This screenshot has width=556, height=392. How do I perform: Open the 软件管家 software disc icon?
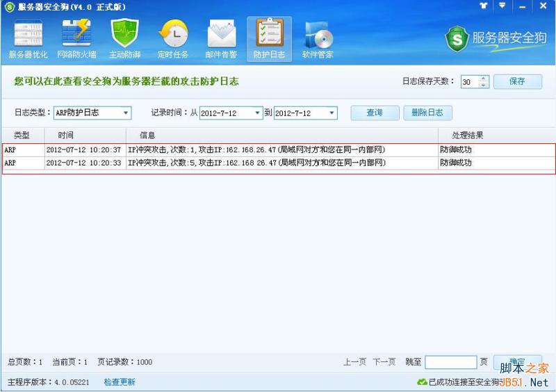pos(318,39)
